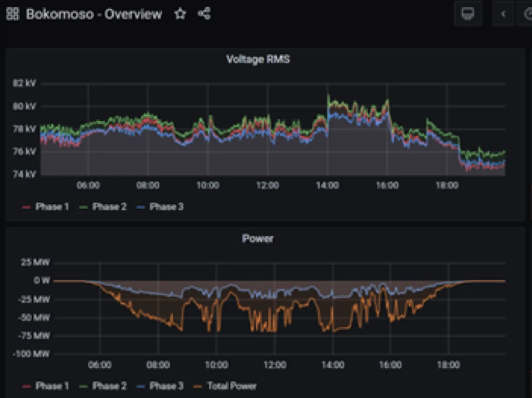Click Bokomoso - Overview in the header
Image resolution: width=532 pixels, height=398 pixels.
point(93,14)
